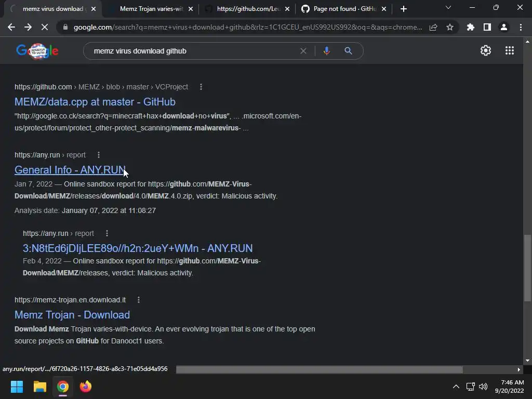Image resolution: width=532 pixels, height=399 pixels.
Task: Open options for the indented any.run result
Action: pyautogui.click(x=107, y=233)
